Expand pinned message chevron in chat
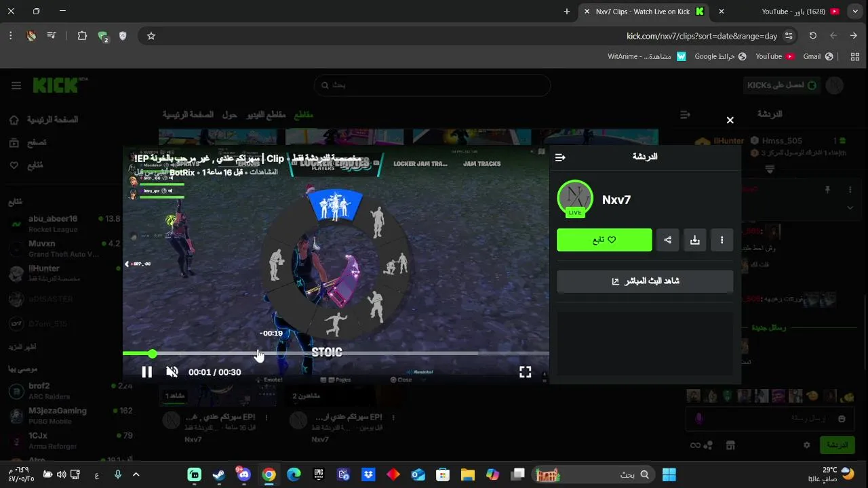 [850, 207]
